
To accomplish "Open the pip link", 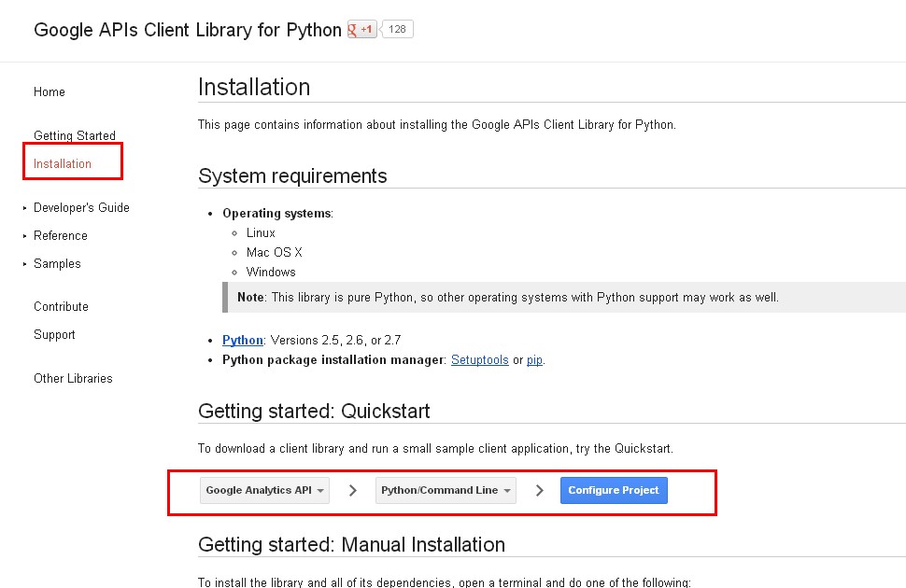I will pyautogui.click(x=534, y=360).
